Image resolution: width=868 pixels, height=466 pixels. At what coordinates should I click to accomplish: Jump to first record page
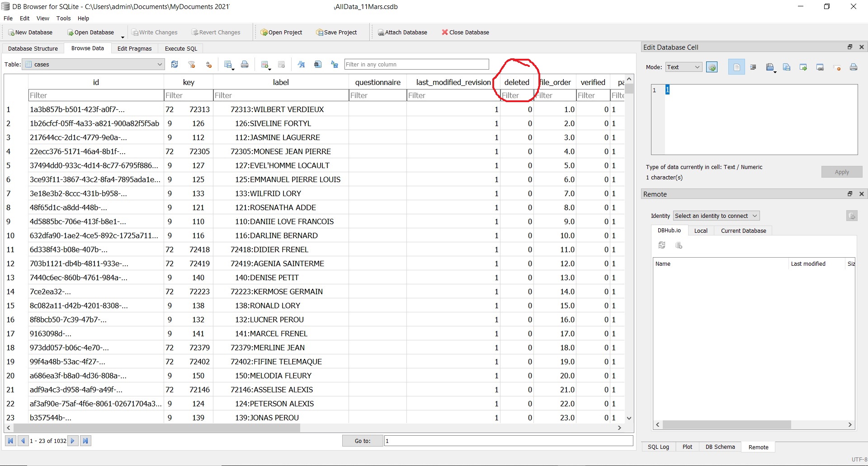point(11,441)
